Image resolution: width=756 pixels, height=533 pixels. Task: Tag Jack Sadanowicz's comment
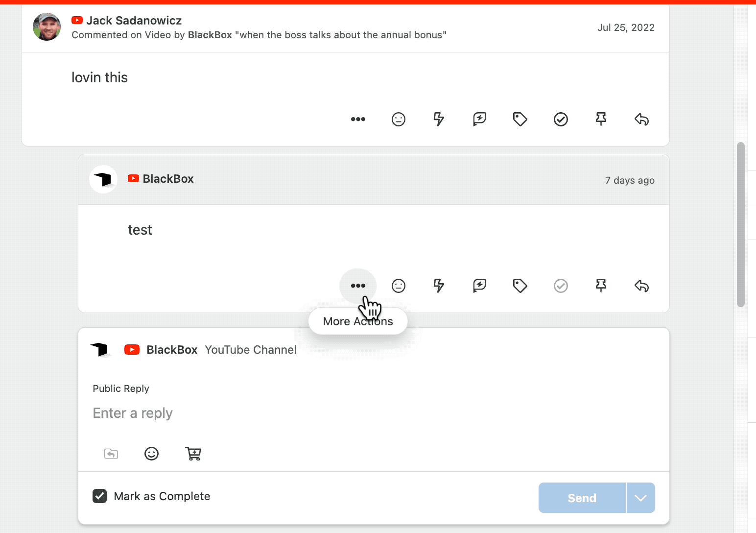(520, 119)
